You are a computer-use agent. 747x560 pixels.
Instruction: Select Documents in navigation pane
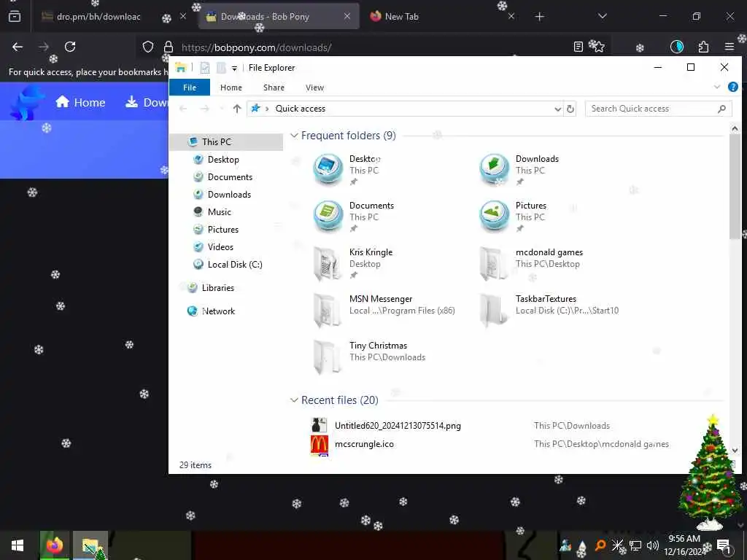point(230,177)
